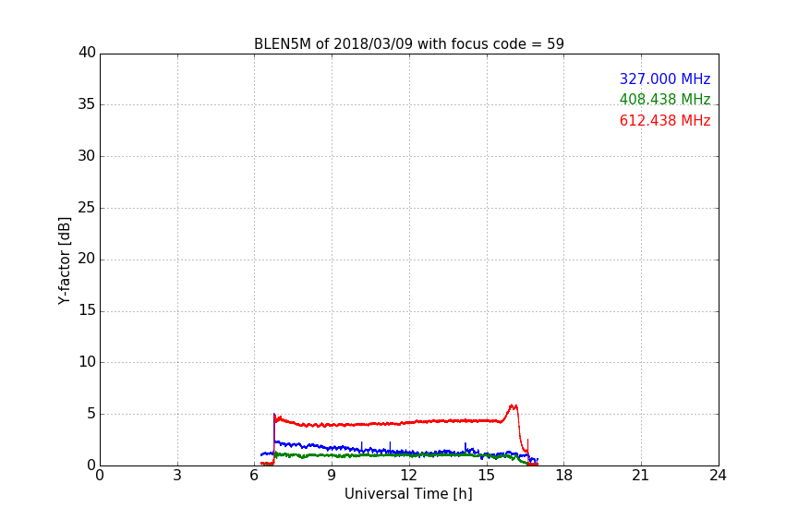Click the x-axis tick label 6
Screen dimensions: 798x532
coord(255,476)
